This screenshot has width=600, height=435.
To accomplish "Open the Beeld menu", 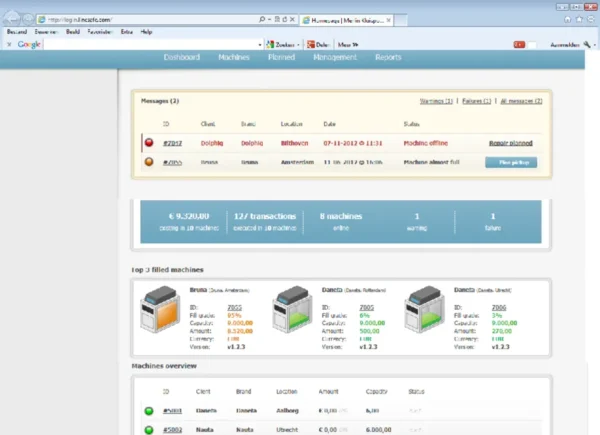I will 73,32.
